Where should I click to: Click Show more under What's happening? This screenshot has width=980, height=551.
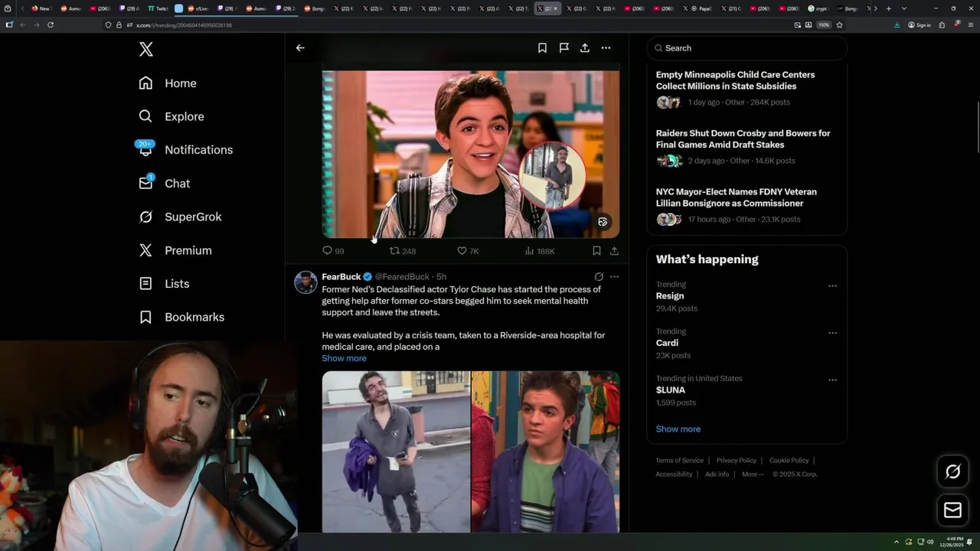pyautogui.click(x=678, y=429)
